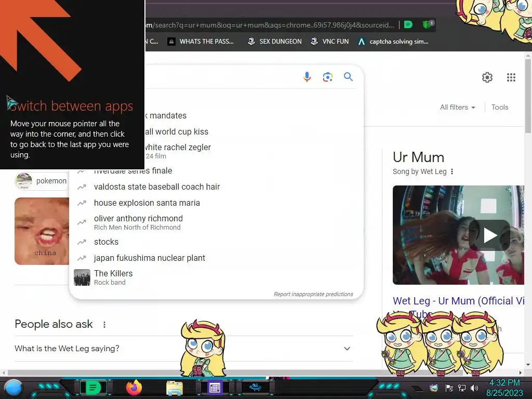The height and width of the screenshot is (399, 532).
Task: Launch Firefox from the taskbar
Action: (134, 387)
